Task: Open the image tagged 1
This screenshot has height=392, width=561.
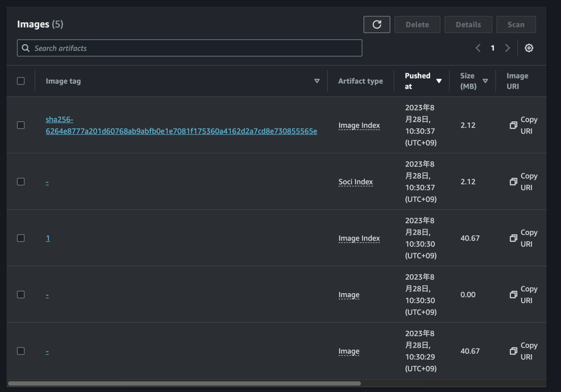Action: 47,238
